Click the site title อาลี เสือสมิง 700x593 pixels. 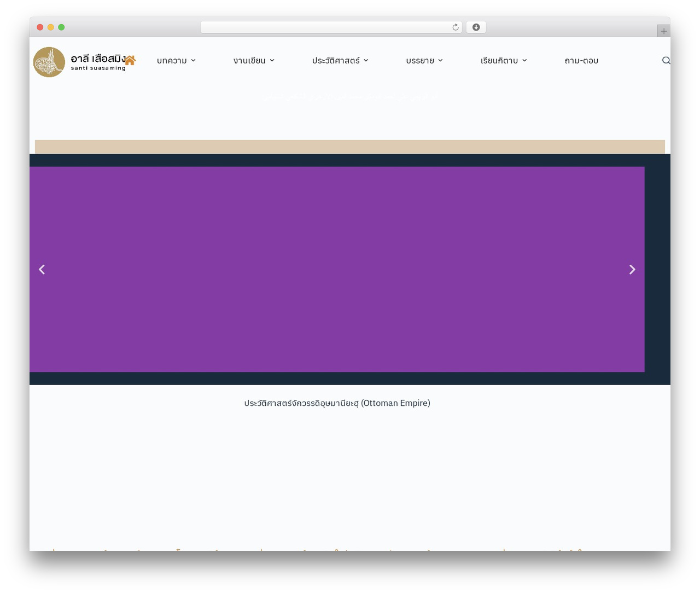click(x=98, y=58)
